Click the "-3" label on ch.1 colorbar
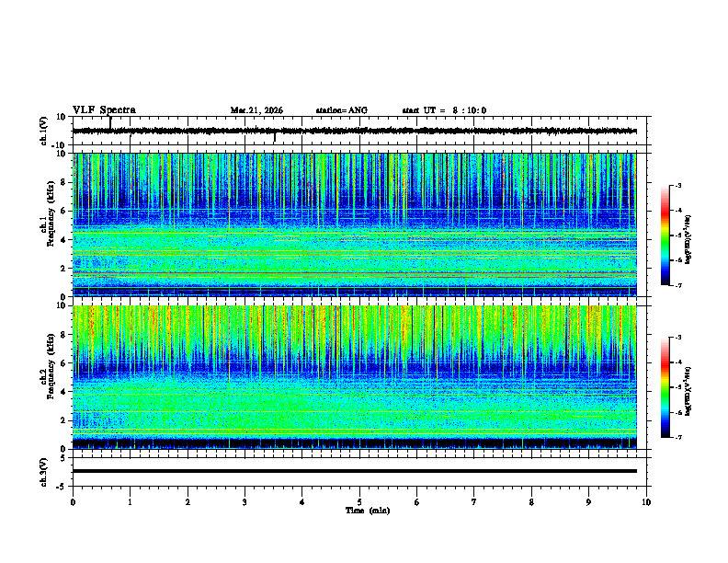Screen dimensions: 728x563 click(678, 185)
